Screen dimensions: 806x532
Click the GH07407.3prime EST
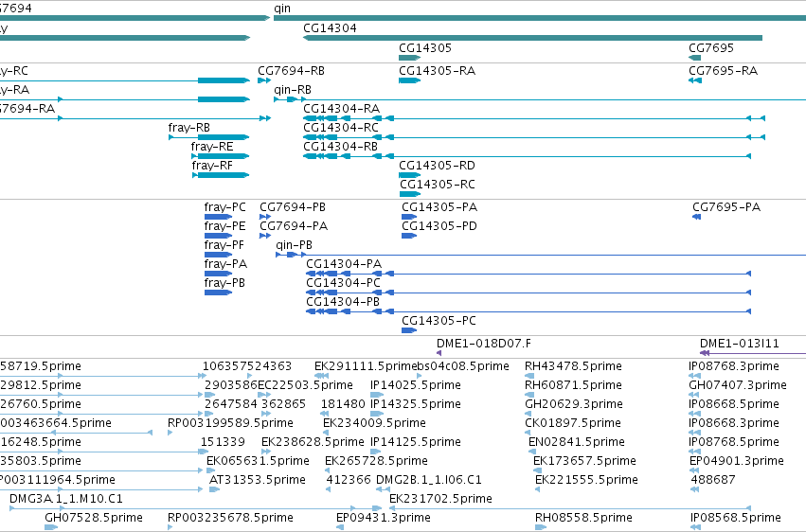coord(694,395)
